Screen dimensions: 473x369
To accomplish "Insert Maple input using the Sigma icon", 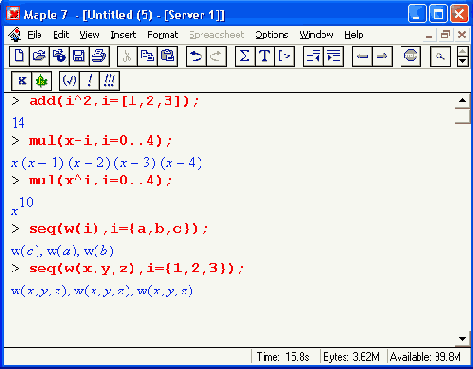I will point(245,56).
